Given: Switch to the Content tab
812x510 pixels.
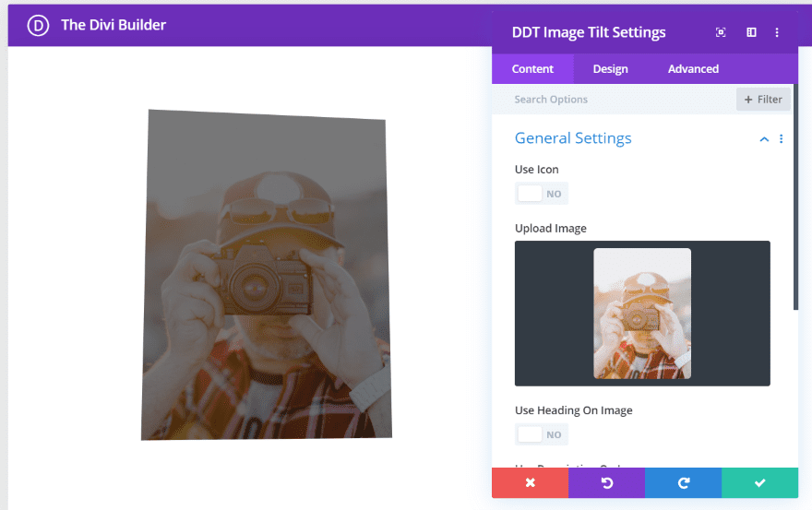Looking at the screenshot, I should coord(532,69).
